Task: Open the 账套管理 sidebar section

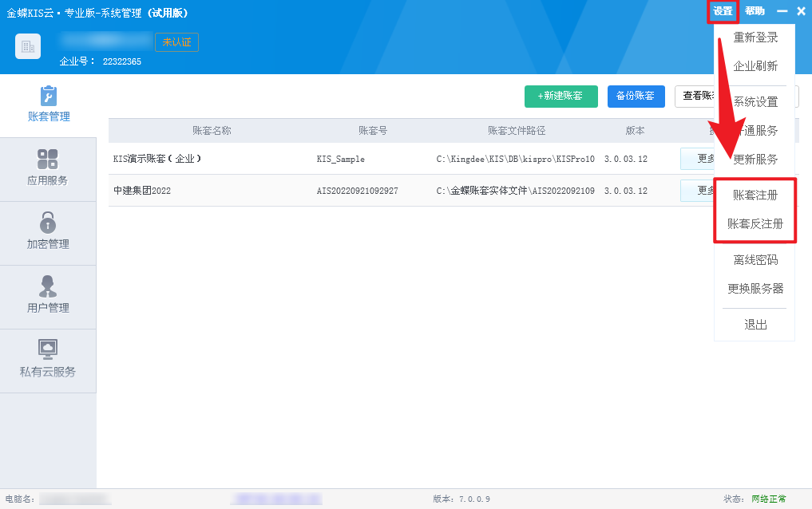Action: click(48, 105)
